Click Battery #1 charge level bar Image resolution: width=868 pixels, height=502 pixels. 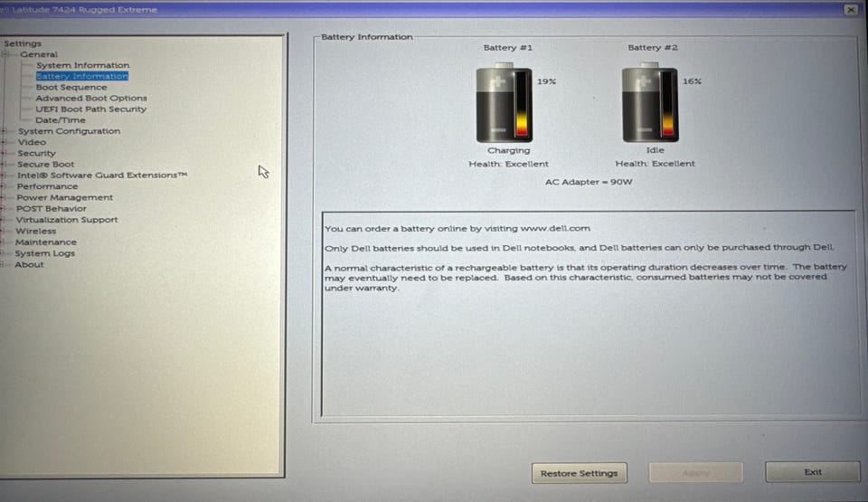click(522, 104)
